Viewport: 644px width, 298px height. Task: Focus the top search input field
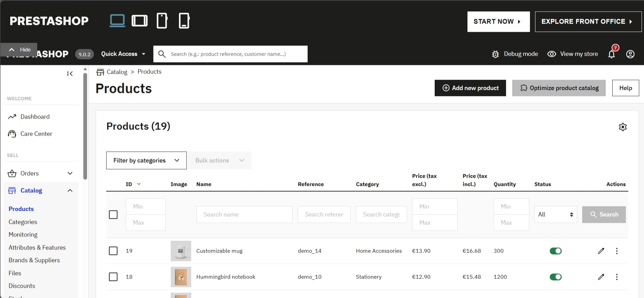[x=230, y=54]
